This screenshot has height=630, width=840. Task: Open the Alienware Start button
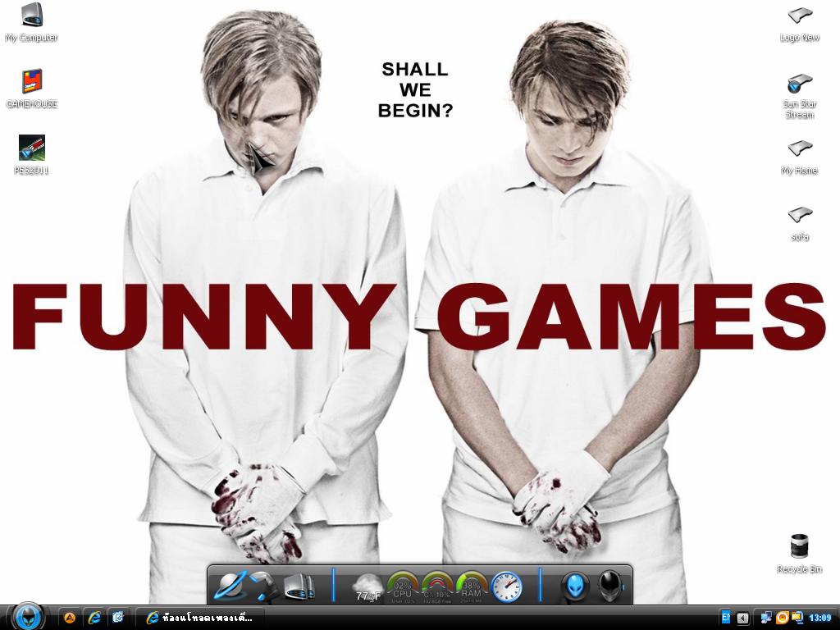27,617
